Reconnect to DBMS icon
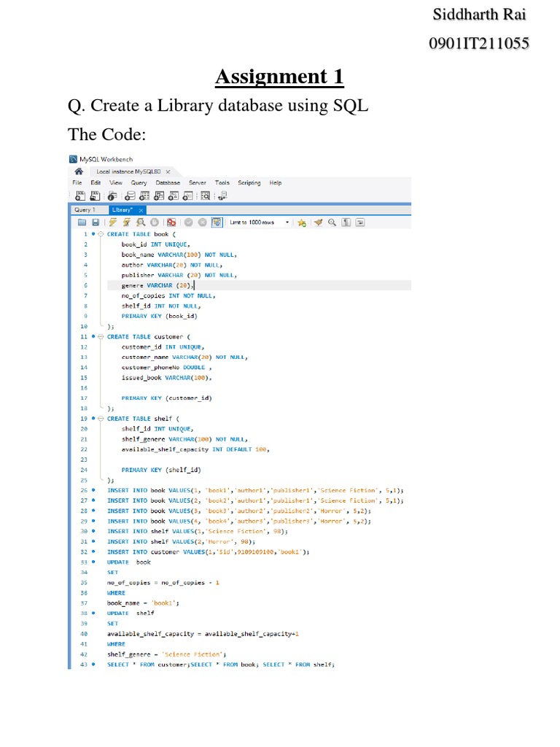 (222, 196)
